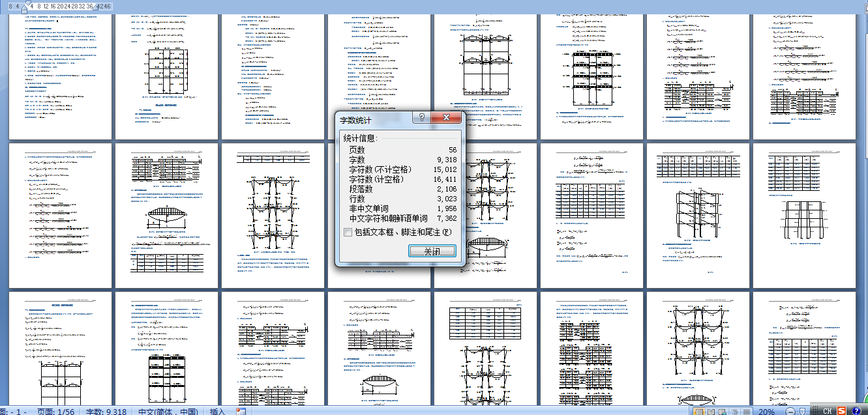Switch to Outline view icon

coord(735,412)
